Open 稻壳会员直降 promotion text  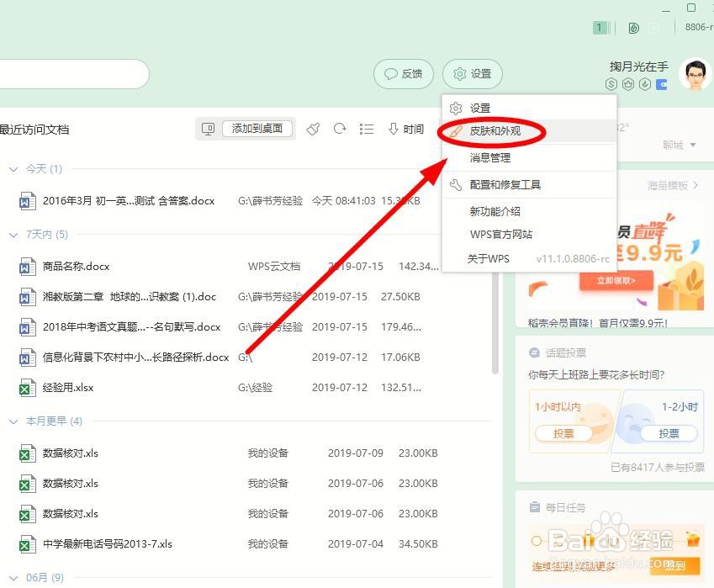[597, 323]
